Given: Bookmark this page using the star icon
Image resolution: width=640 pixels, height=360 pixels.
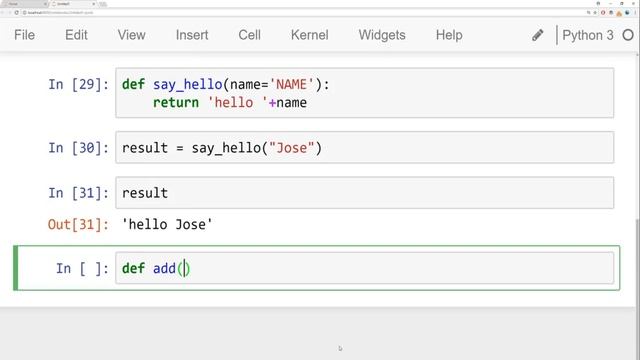Looking at the screenshot, I should [595, 13].
